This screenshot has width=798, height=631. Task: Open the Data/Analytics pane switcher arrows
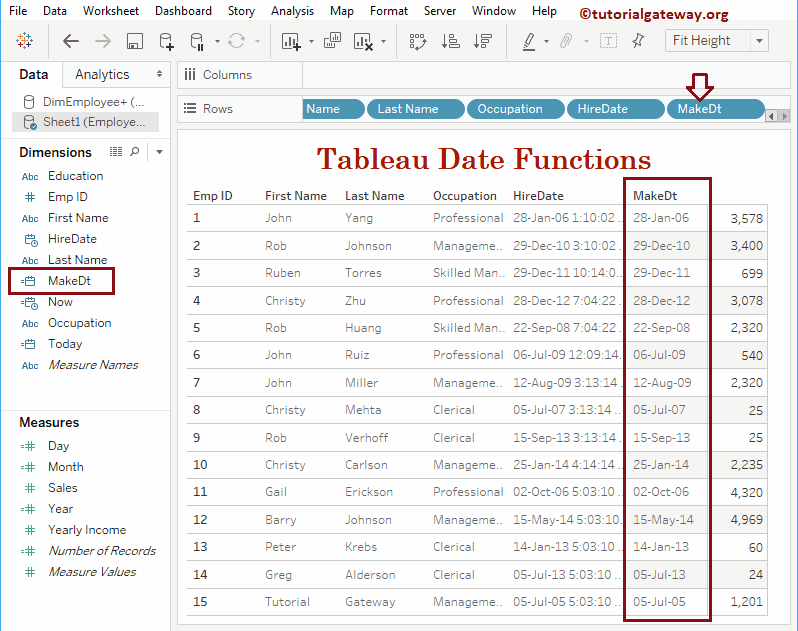[159, 74]
